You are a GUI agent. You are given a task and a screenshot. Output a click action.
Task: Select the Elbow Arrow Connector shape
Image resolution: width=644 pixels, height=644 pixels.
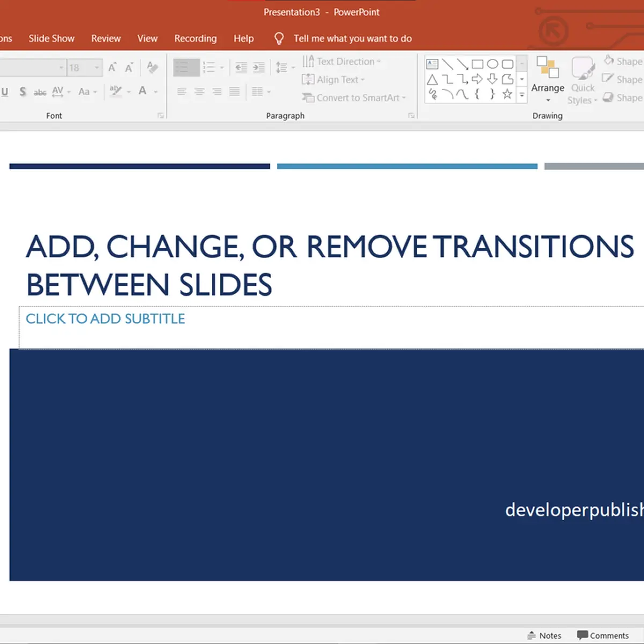(462, 79)
